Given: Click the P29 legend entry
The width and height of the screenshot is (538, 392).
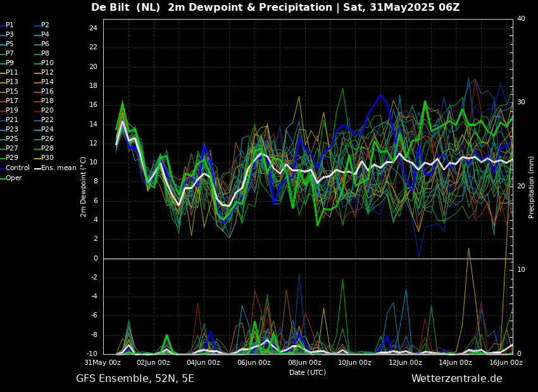Looking at the screenshot, I should pyautogui.click(x=9, y=157).
